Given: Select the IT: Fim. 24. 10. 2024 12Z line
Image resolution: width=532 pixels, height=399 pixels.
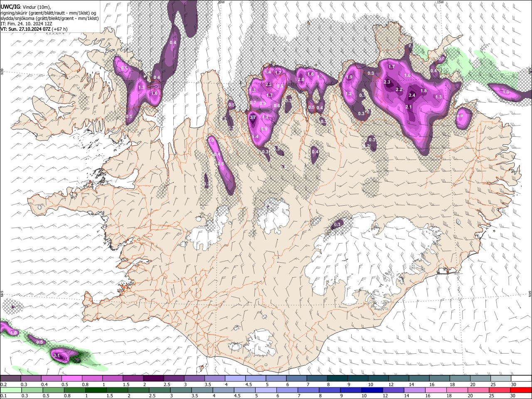Looking at the screenshot, I should click(26, 24).
